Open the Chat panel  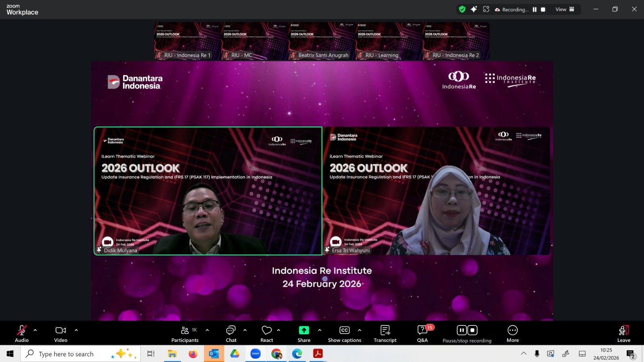231,334
